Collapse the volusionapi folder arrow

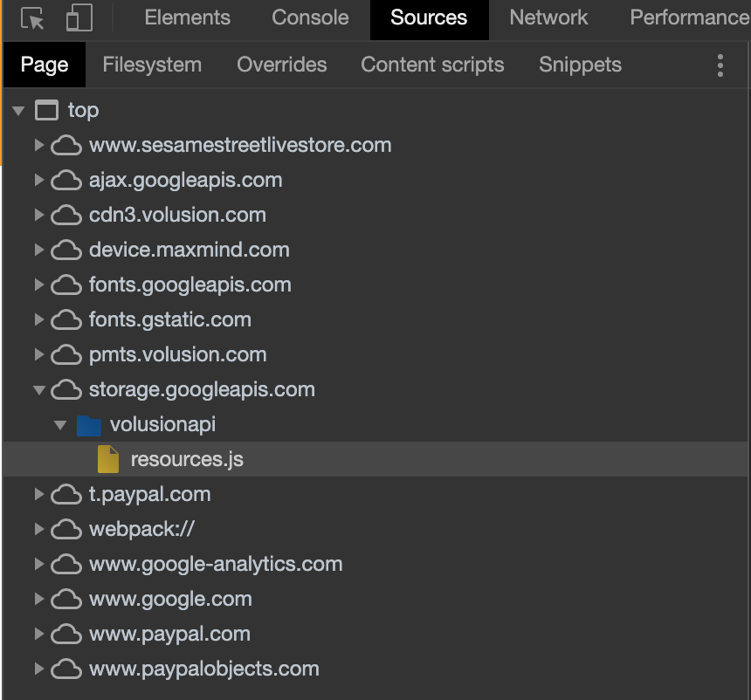[60, 425]
